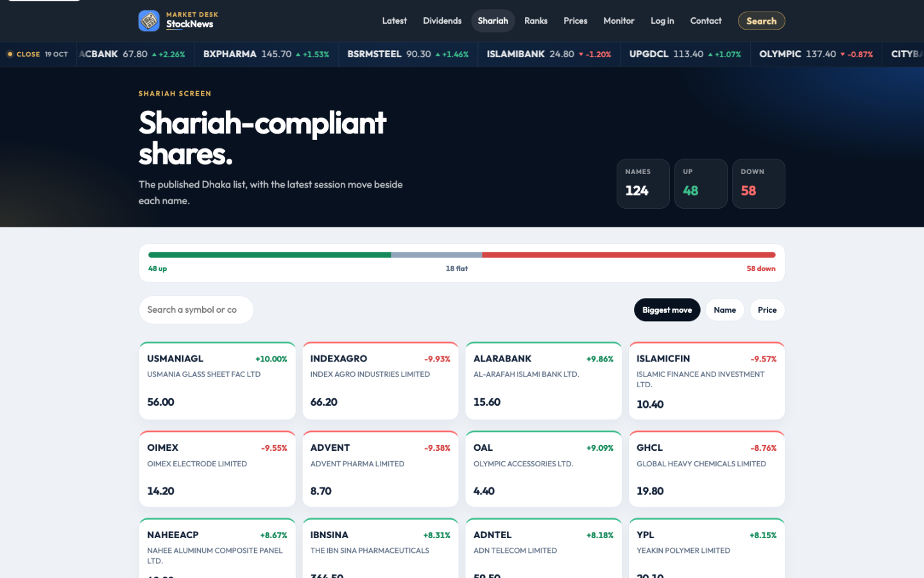
Task: Sort by Biggest move
Action: click(x=667, y=310)
